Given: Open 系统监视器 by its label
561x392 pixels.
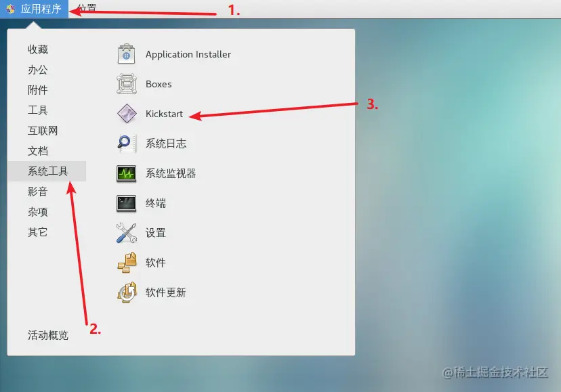Looking at the screenshot, I should pyautogui.click(x=171, y=173).
